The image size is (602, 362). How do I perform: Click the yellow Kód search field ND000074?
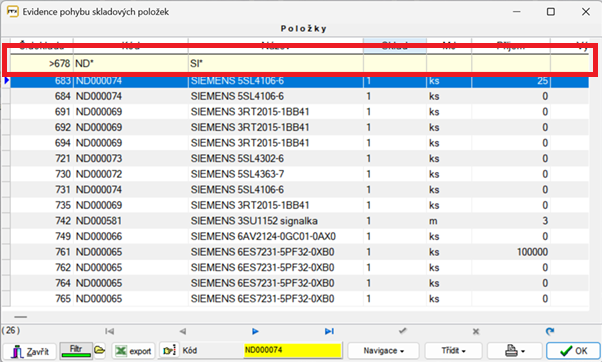tap(293, 350)
